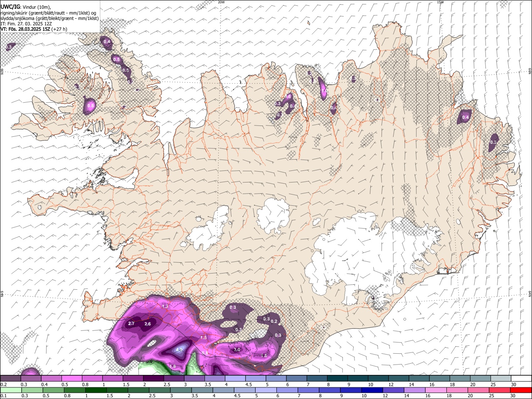Pick the bright pink swatch between 0.5 and 0.8

coord(71,378)
